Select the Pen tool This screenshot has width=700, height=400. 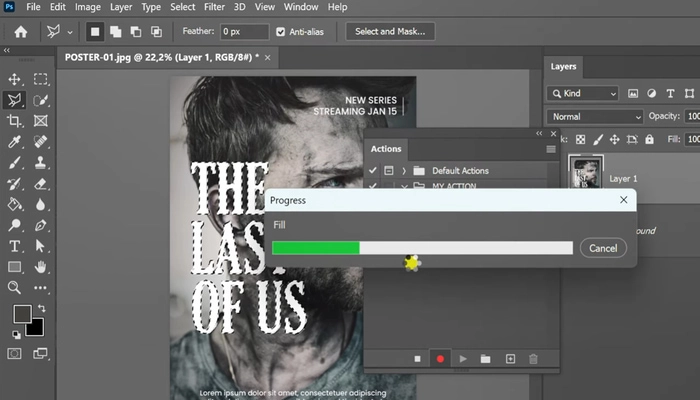click(41, 225)
